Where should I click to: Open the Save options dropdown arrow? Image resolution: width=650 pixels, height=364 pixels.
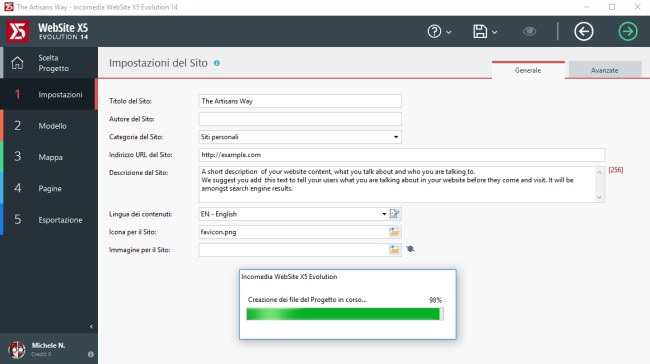click(x=495, y=32)
